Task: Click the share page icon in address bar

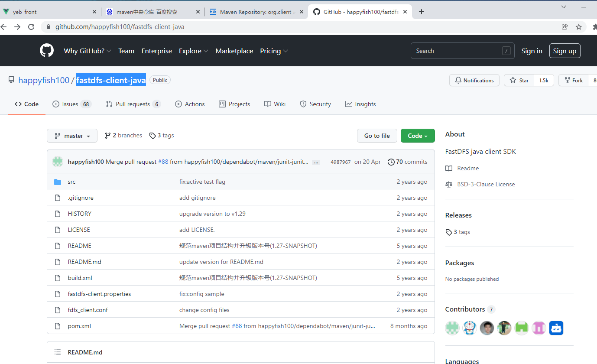Action: (565, 27)
